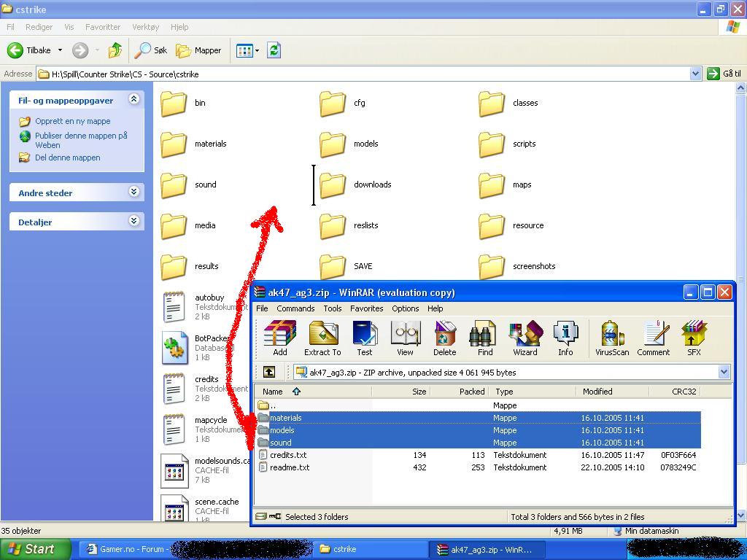747x560 pixels.
Task: Collapse the Fil- og mappeoppgaver panel
Action: (x=134, y=99)
